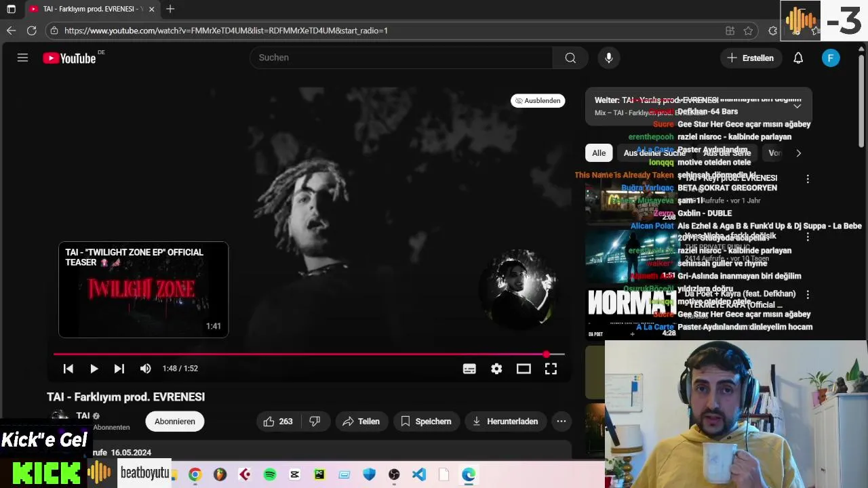Screen dimensions: 868x488
Task: Open a new browser tab
Action: pyautogui.click(x=170, y=9)
